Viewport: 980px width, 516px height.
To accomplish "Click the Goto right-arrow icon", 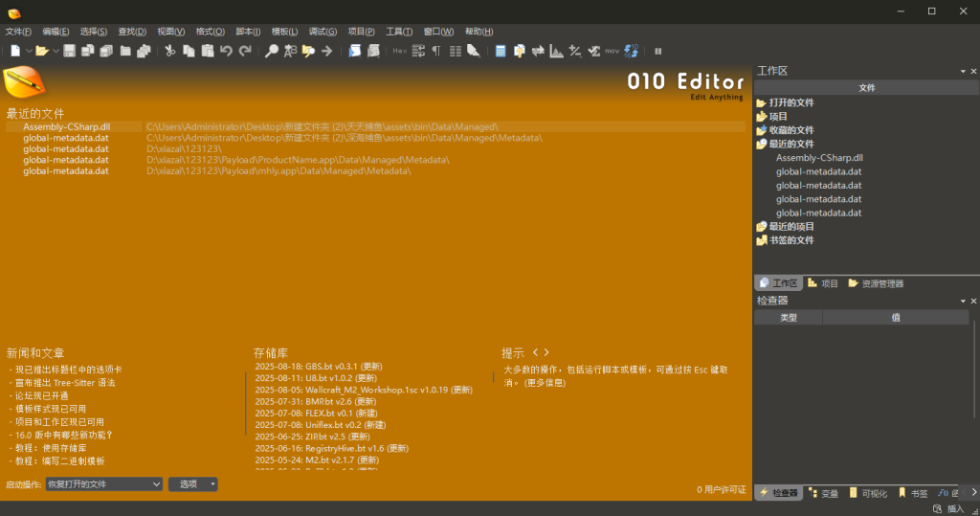I will (327, 52).
